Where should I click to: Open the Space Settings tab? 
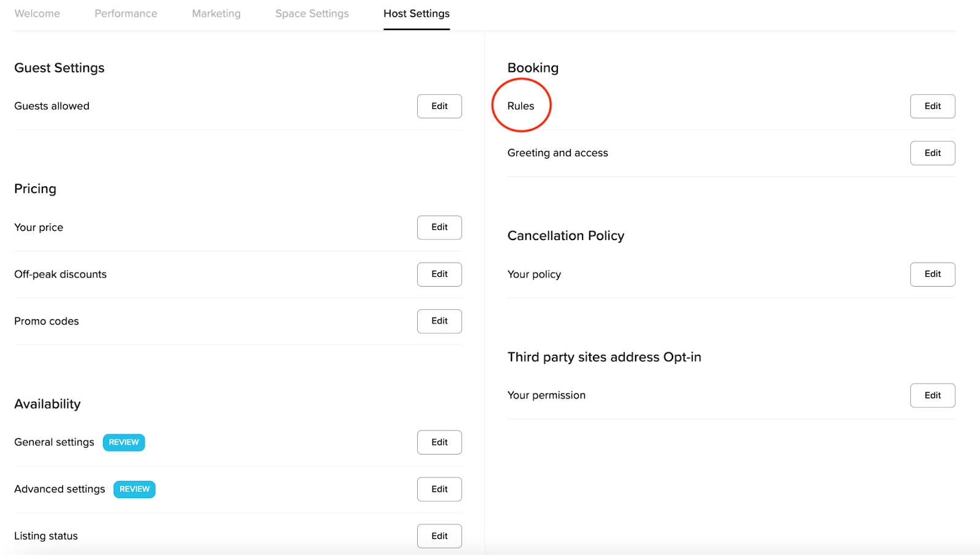point(312,13)
